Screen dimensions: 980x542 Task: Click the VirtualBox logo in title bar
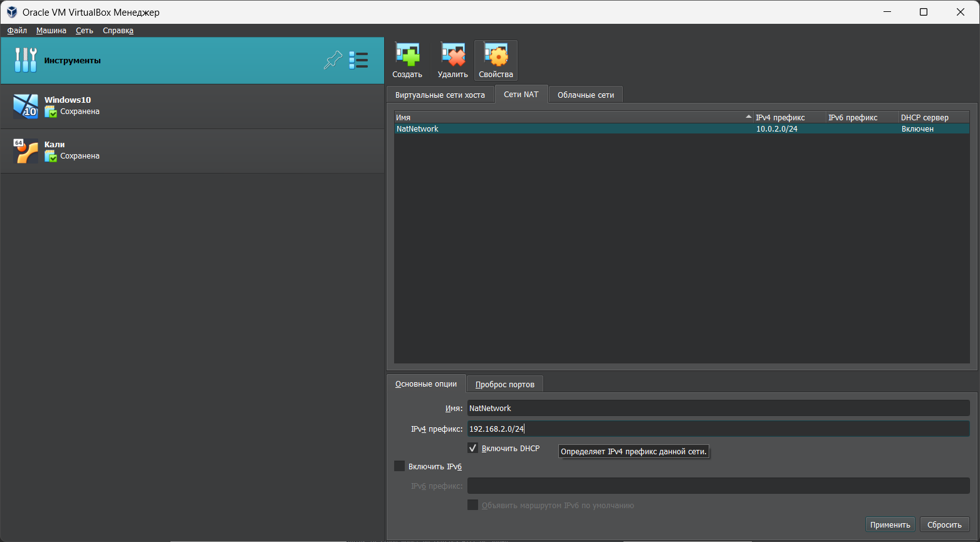pyautogui.click(x=12, y=12)
